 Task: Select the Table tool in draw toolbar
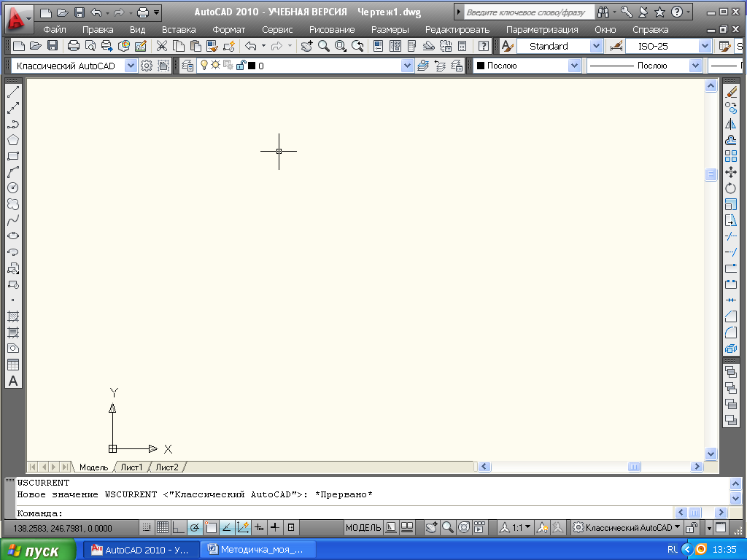[13, 365]
